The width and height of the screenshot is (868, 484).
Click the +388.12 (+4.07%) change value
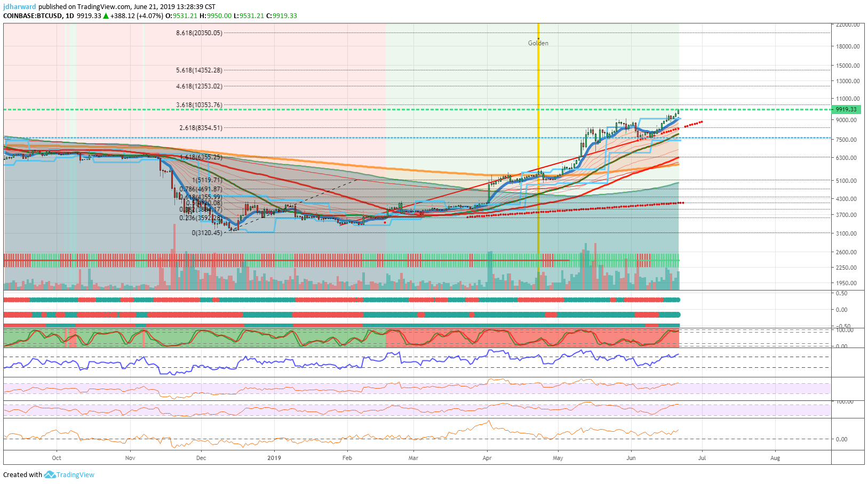(x=137, y=16)
